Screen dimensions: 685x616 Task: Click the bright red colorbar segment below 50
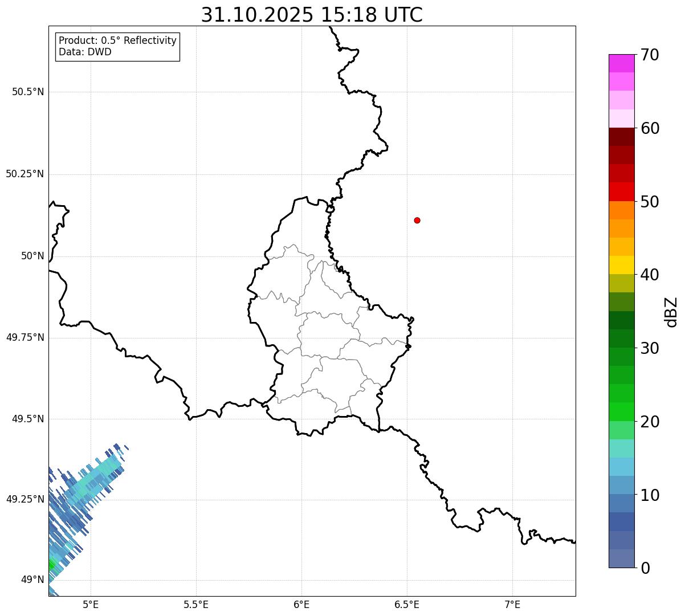pos(621,192)
